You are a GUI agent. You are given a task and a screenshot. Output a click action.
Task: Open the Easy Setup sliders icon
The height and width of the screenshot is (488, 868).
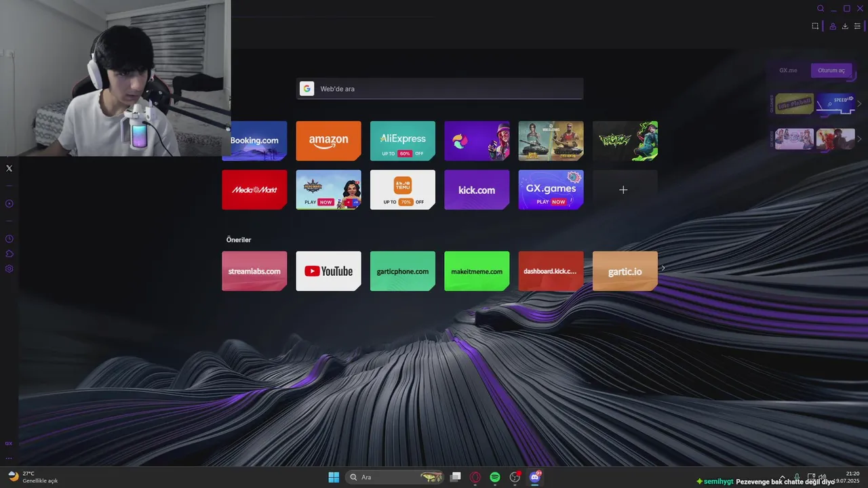857,26
